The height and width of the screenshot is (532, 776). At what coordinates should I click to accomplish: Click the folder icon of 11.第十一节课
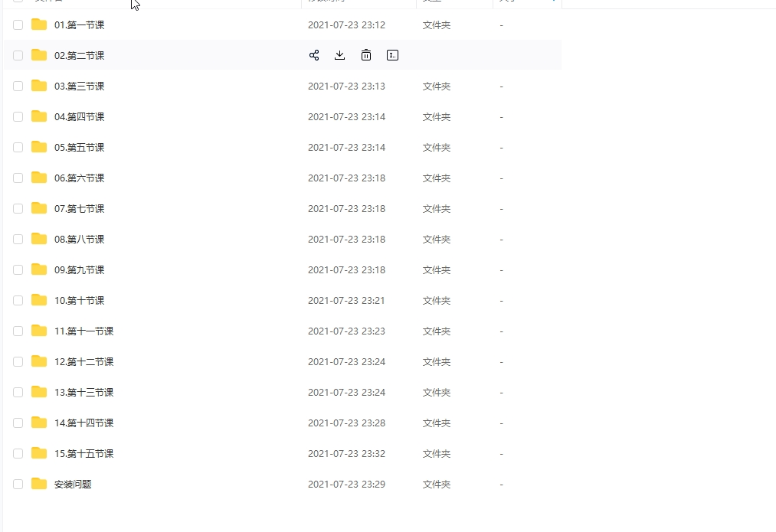tap(39, 331)
